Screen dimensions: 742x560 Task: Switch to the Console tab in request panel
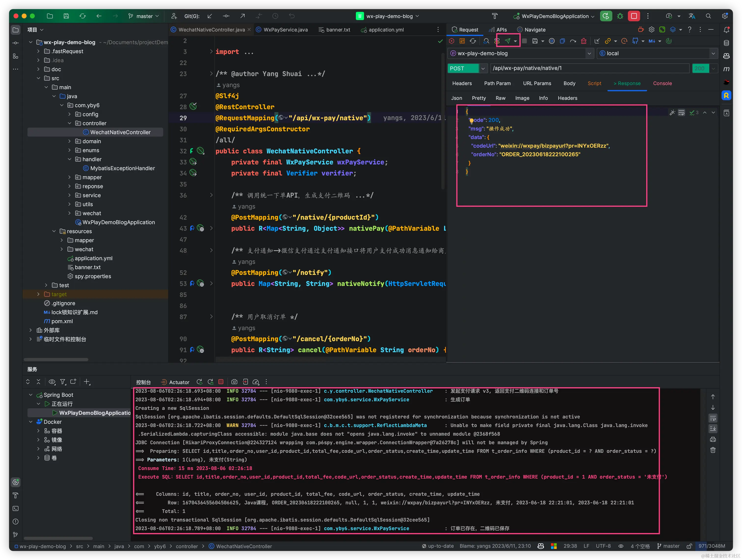[662, 83]
